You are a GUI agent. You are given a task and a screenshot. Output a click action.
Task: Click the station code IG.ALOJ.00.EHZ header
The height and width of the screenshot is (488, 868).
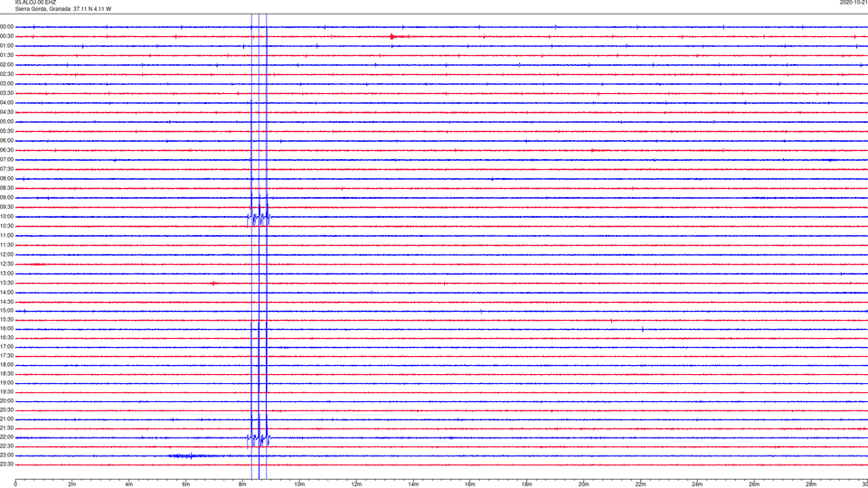point(35,3)
